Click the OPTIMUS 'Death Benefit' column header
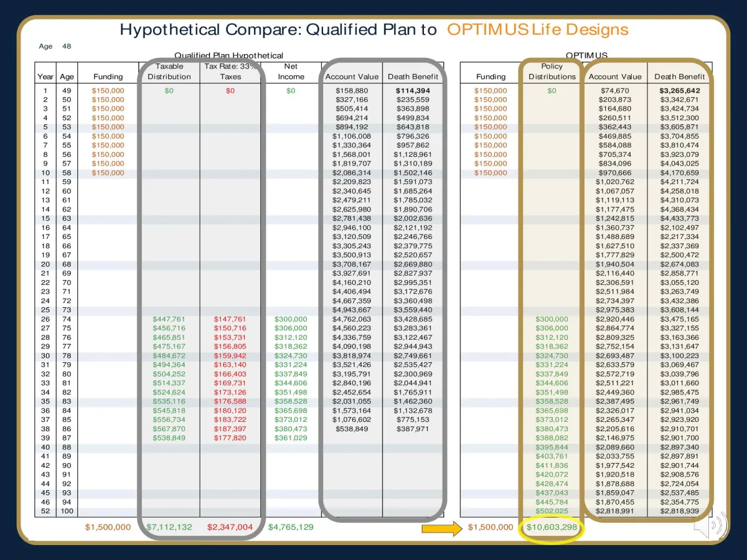Viewport: 747px width, 560px height. point(680,77)
